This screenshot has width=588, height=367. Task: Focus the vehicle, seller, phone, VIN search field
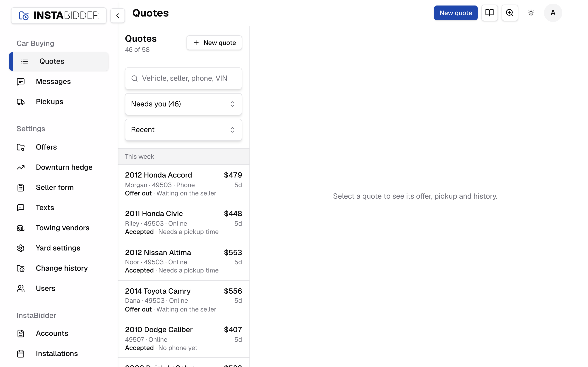click(184, 78)
